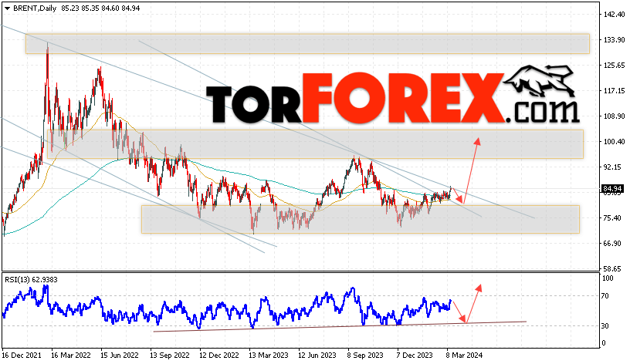This screenshot has height=364, width=630.
Task: Click the 13 Mar 2023 date label
Action: click(269, 356)
